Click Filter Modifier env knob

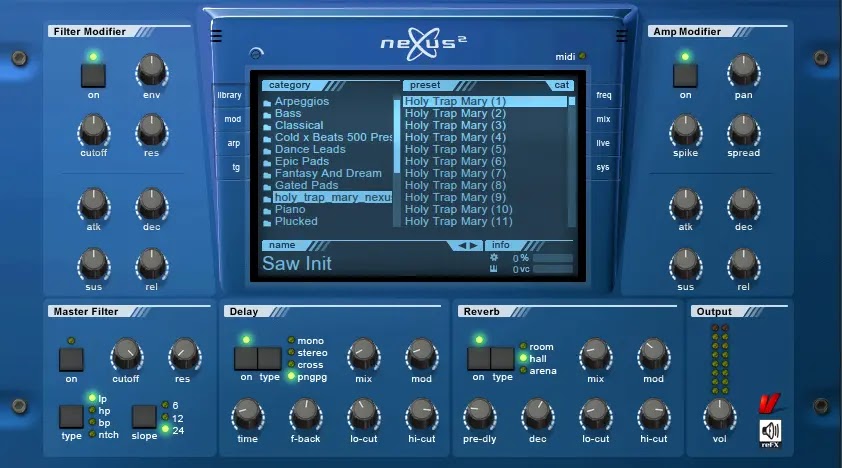[x=151, y=71]
